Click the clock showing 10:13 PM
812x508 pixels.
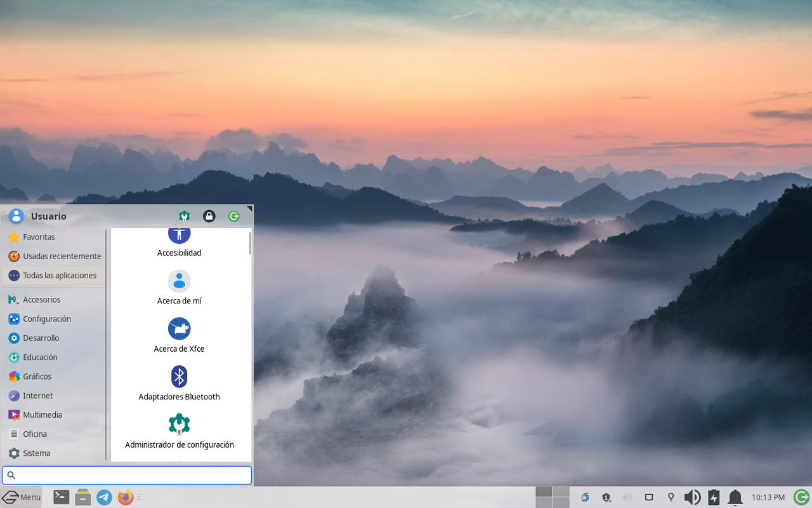(x=768, y=497)
